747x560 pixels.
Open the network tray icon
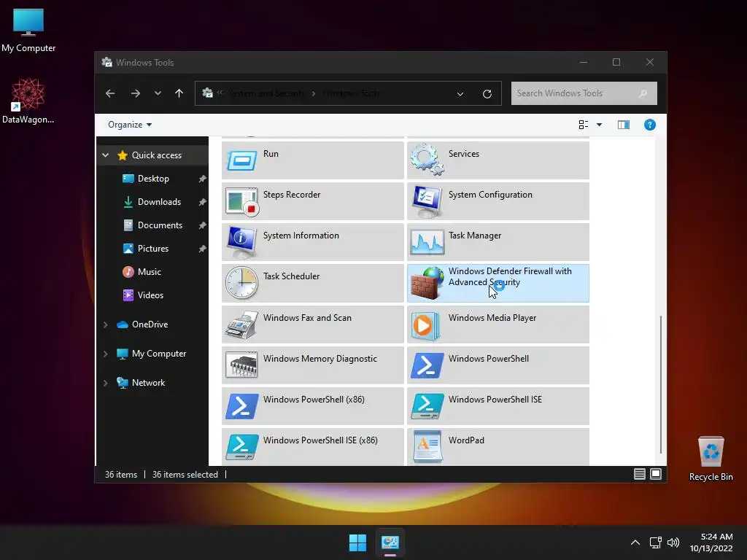point(656,542)
